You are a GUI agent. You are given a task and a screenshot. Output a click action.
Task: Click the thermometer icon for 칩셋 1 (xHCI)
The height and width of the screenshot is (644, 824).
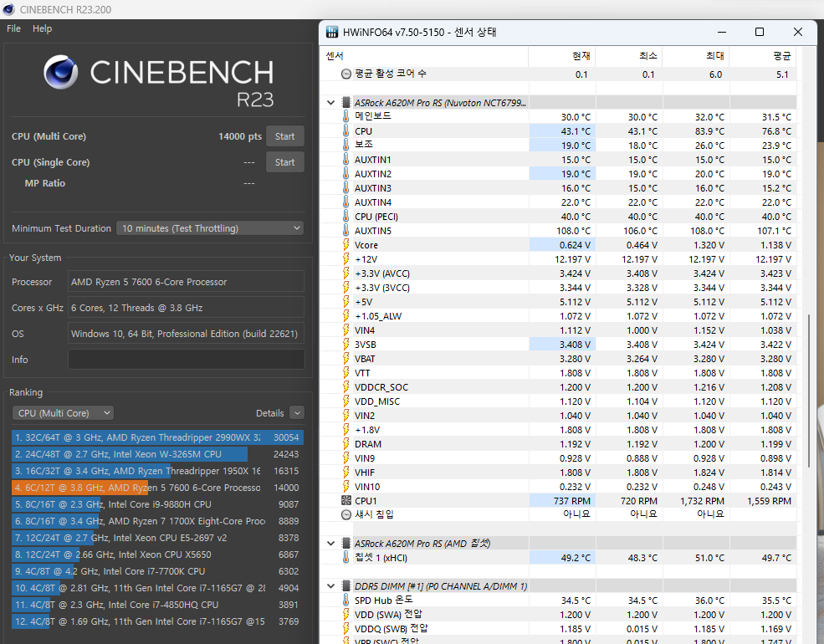coord(345,557)
